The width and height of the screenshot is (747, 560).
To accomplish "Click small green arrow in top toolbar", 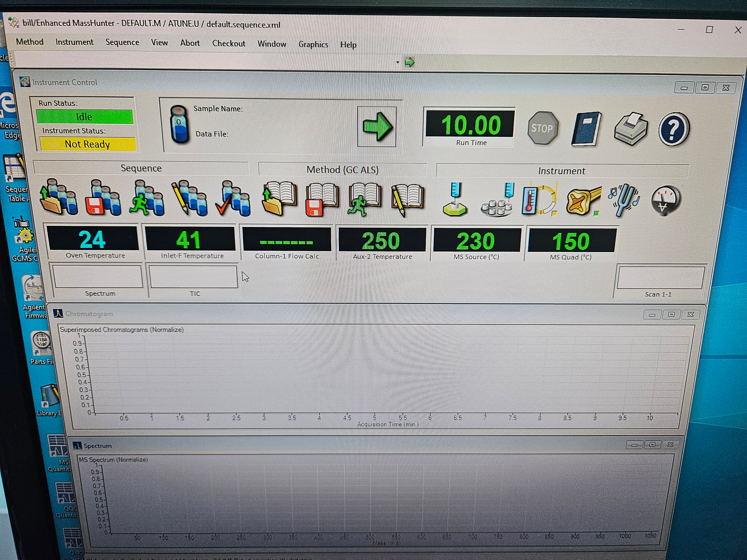I will pos(409,62).
